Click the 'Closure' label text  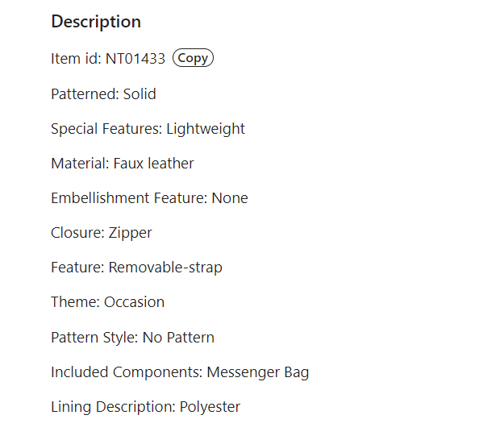[x=76, y=233]
